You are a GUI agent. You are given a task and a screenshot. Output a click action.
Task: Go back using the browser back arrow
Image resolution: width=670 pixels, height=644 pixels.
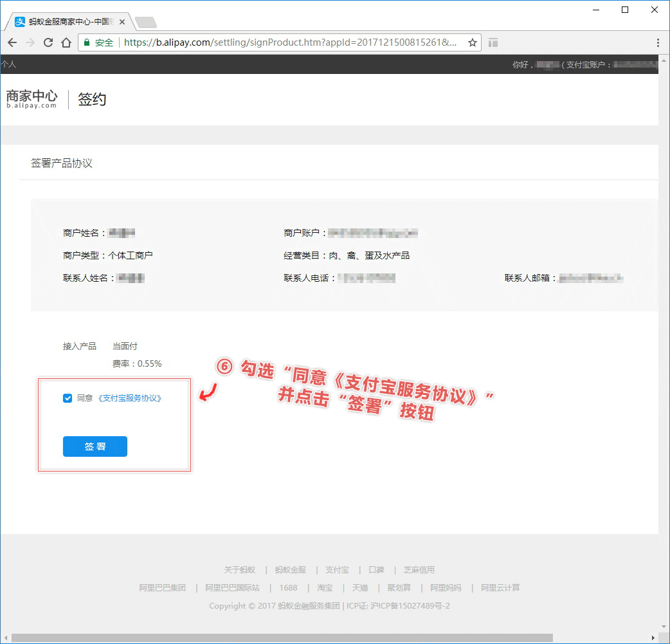[x=12, y=42]
